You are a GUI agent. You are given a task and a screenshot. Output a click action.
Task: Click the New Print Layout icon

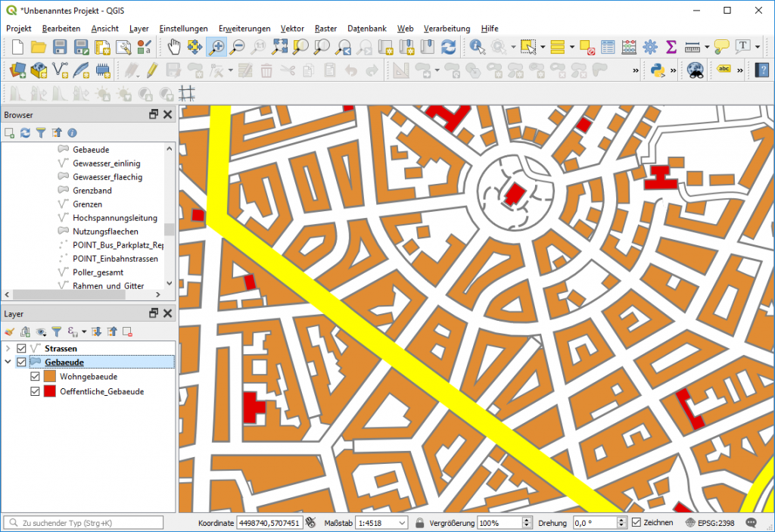[x=102, y=47]
